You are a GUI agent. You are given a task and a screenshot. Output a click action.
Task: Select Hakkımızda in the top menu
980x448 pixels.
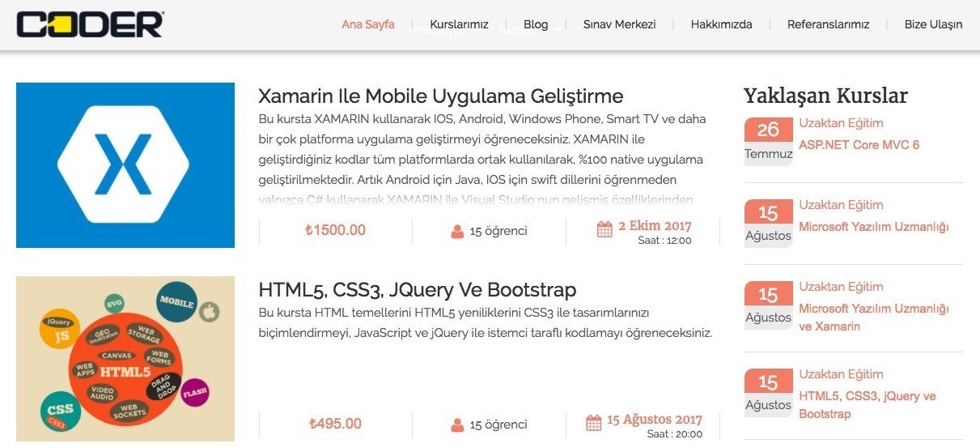click(721, 24)
